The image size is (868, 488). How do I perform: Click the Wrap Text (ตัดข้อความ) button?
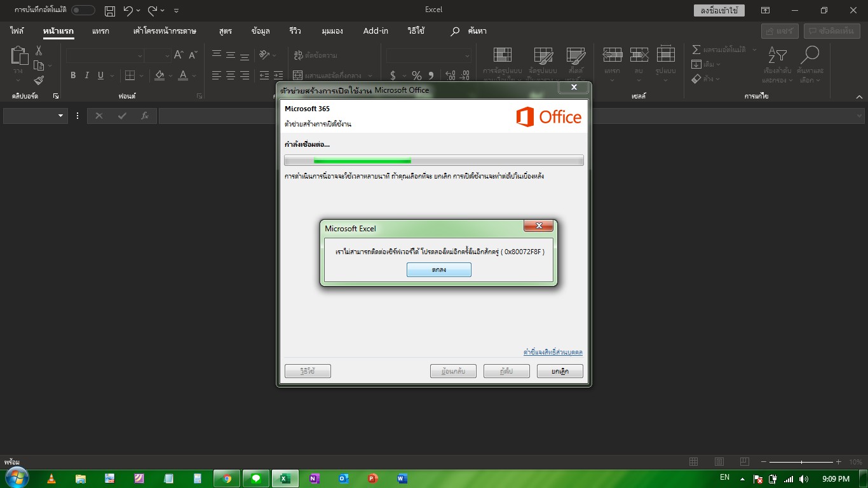tap(315, 55)
